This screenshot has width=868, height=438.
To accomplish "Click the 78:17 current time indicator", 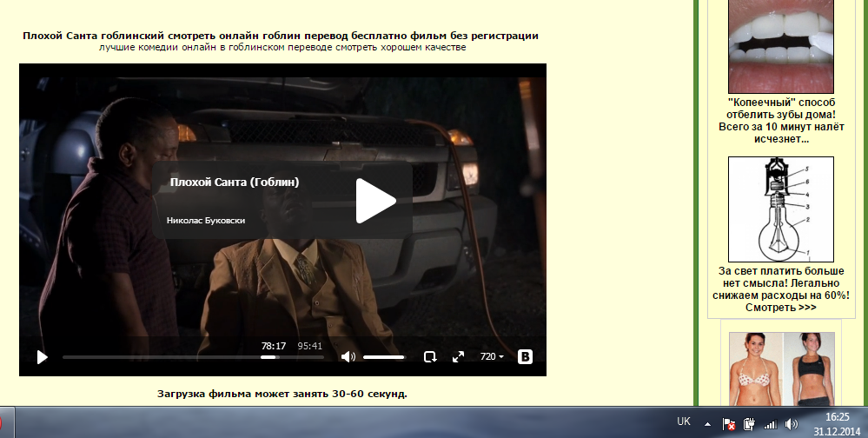I will pyautogui.click(x=274, y=346).
